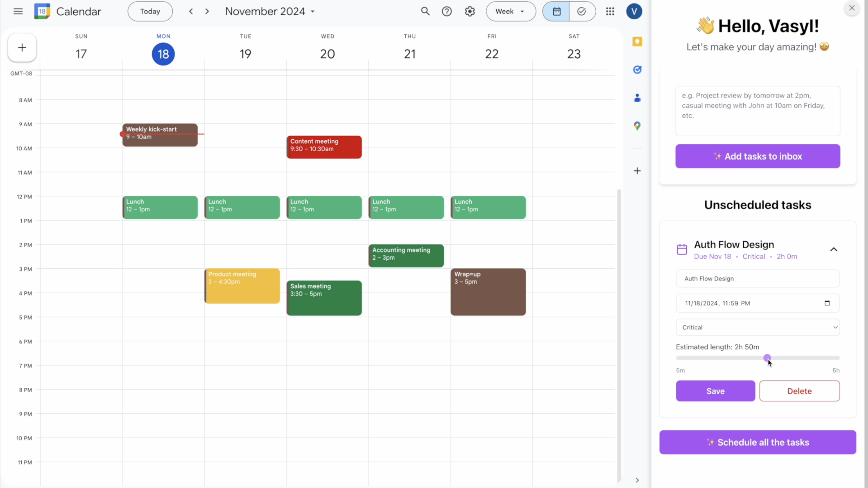Open Contacts side panel icon
868x488 pixels.
tap(637, 98)
